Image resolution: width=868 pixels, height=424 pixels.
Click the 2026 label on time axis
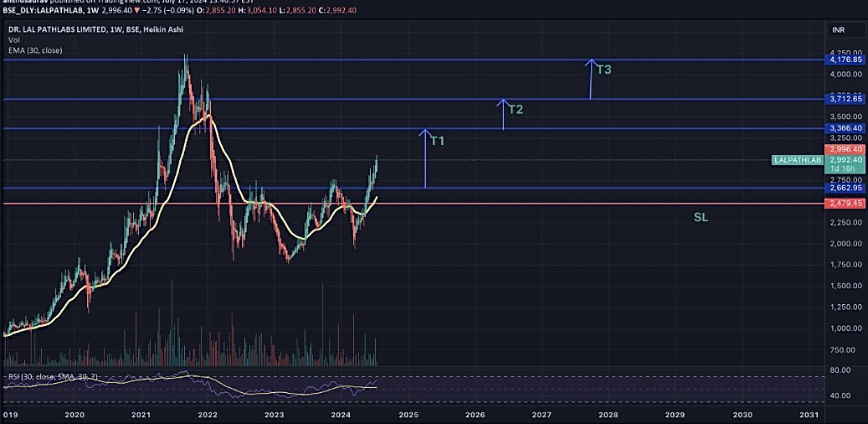tap(475, 415)
